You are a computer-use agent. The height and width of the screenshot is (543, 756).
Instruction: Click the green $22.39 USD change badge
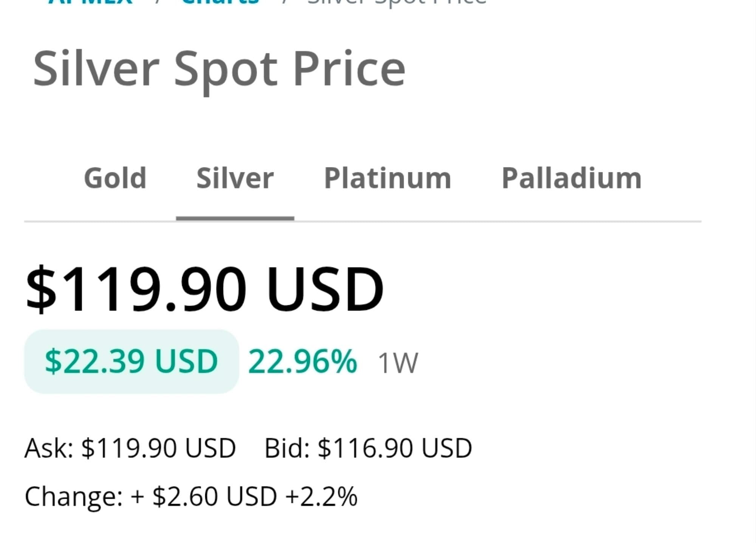[131, 361]
